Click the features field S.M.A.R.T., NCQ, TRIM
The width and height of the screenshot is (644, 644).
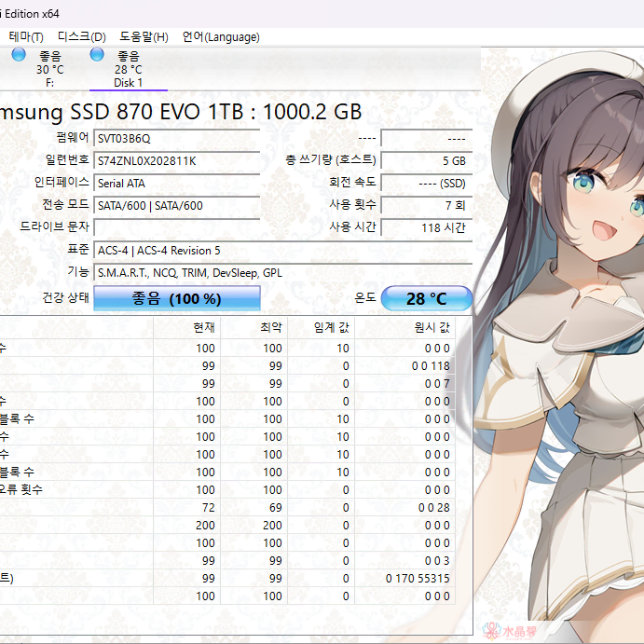tap(282, 273)
